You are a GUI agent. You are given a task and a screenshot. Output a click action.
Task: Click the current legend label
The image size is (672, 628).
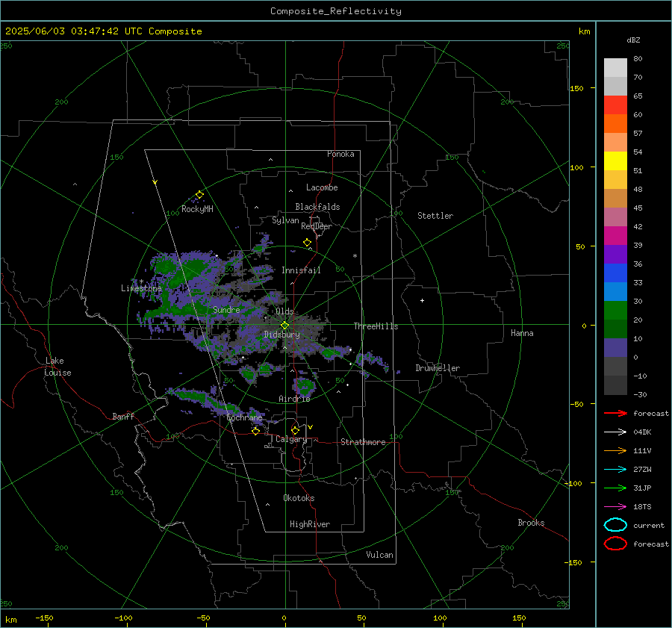point(649,525)
